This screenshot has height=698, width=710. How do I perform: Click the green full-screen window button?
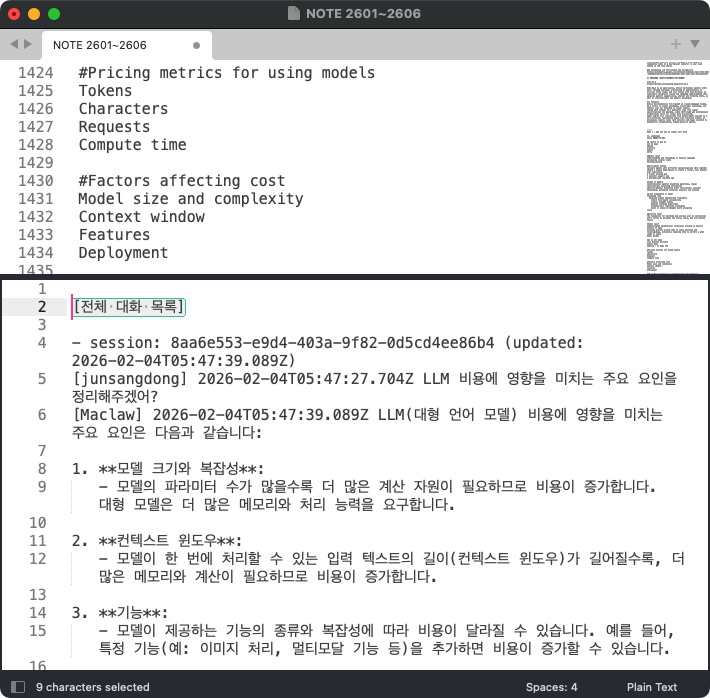(x=54, y=14)
